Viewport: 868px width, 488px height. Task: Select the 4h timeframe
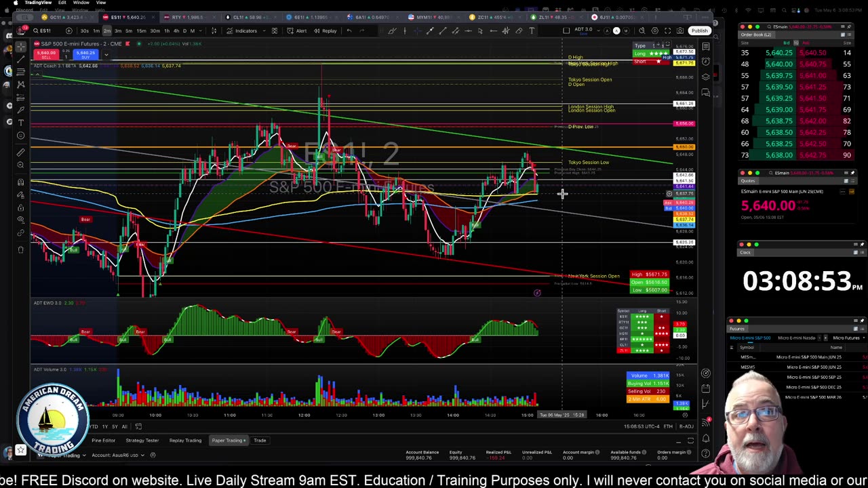click(x=176, y=30)
